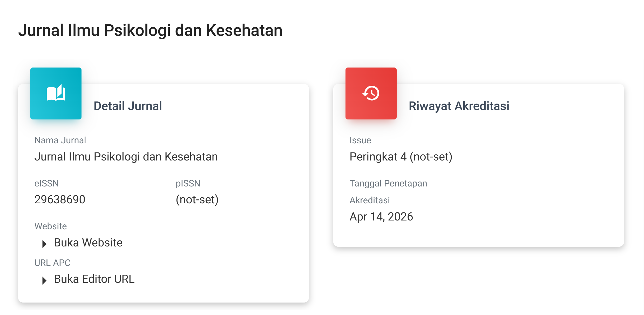Click the journal name value under Nama Jurnal
Viewport: 644px width, 315px height.
126,157
